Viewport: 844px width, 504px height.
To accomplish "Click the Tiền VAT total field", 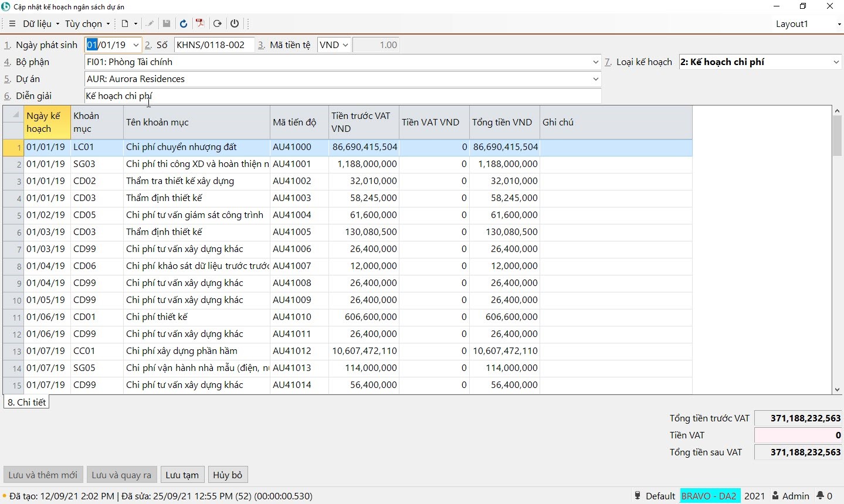I will 798,435.
